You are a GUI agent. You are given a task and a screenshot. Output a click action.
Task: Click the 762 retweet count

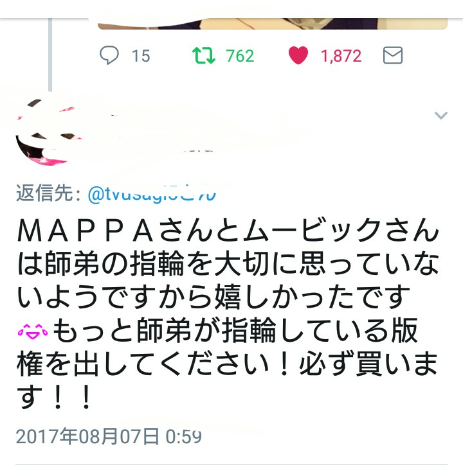coord(240,56)
